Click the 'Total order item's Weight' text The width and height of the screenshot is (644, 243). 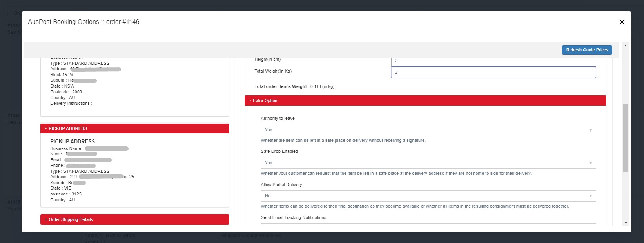pos(294,86)
